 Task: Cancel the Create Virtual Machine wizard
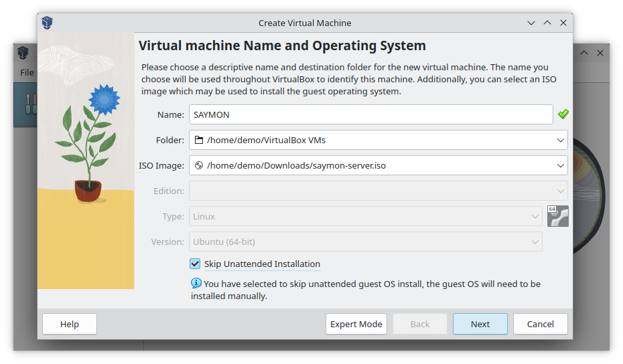point(541,324)
